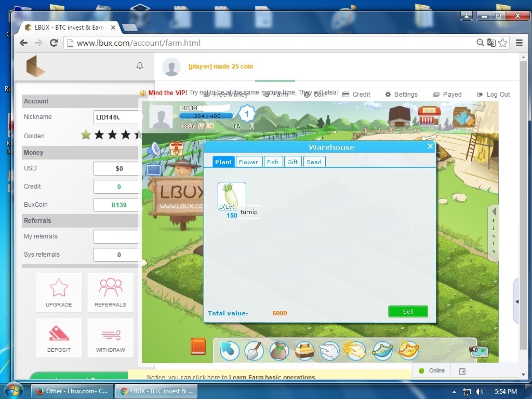
Task: Select the turnip item in warehouse
Action: pyautogui.click(x=232, y=196)
